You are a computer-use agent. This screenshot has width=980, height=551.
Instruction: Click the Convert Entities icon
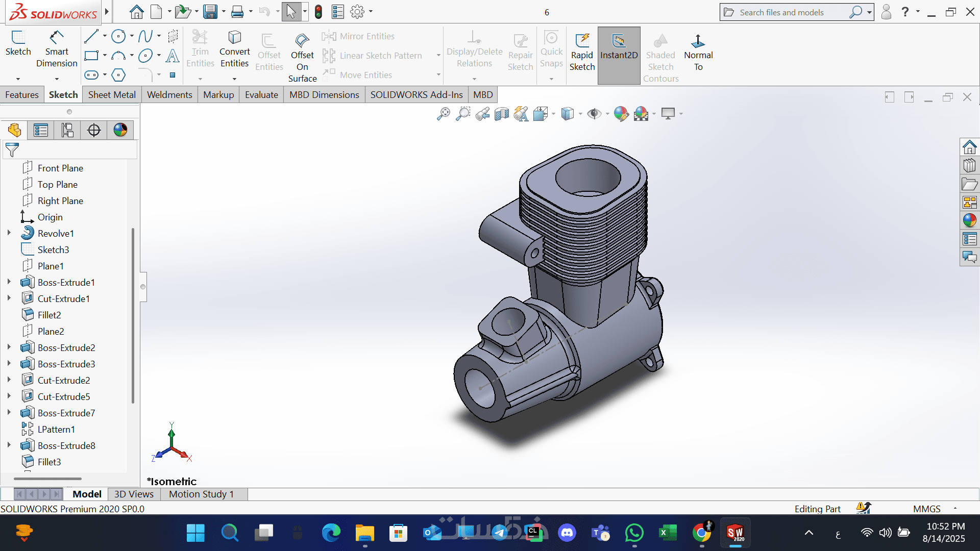coord(234,38)
